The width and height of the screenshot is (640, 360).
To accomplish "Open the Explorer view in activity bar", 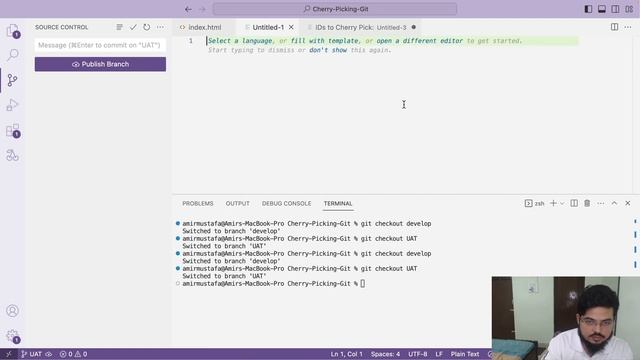I will [x=13, y=30].
